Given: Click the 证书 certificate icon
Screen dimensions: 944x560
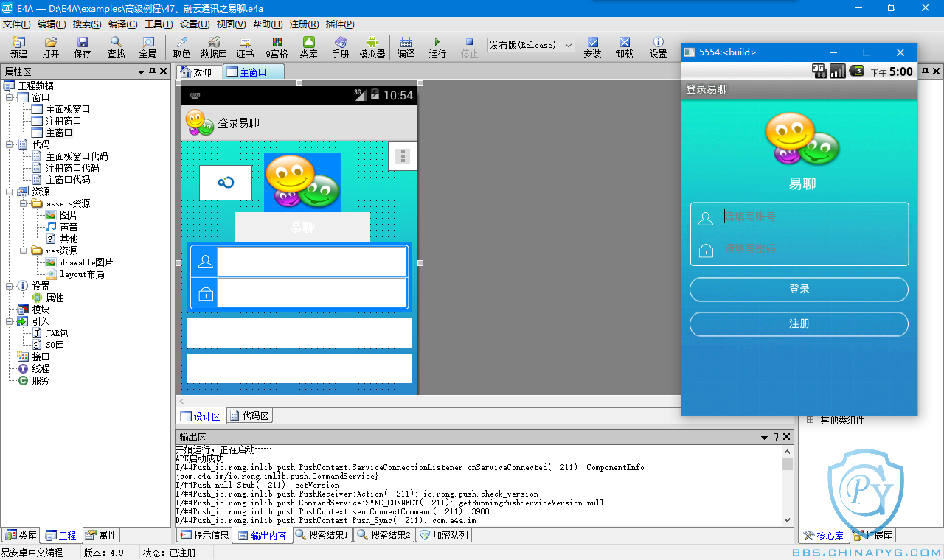Looking at the screenshot, I should tap(245, 47).
